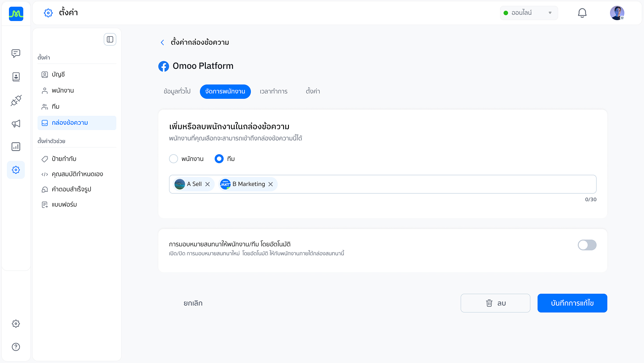Open ทีม in the settings sidebar
The image size is (644, 363).
tap(77, 107)
